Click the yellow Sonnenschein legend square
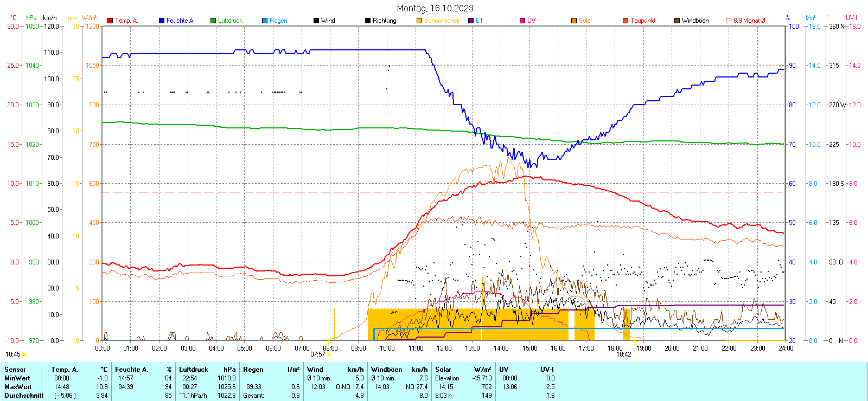Image resolution: width=868 pixels, height=401 pixels. click(x=419, y=21)
